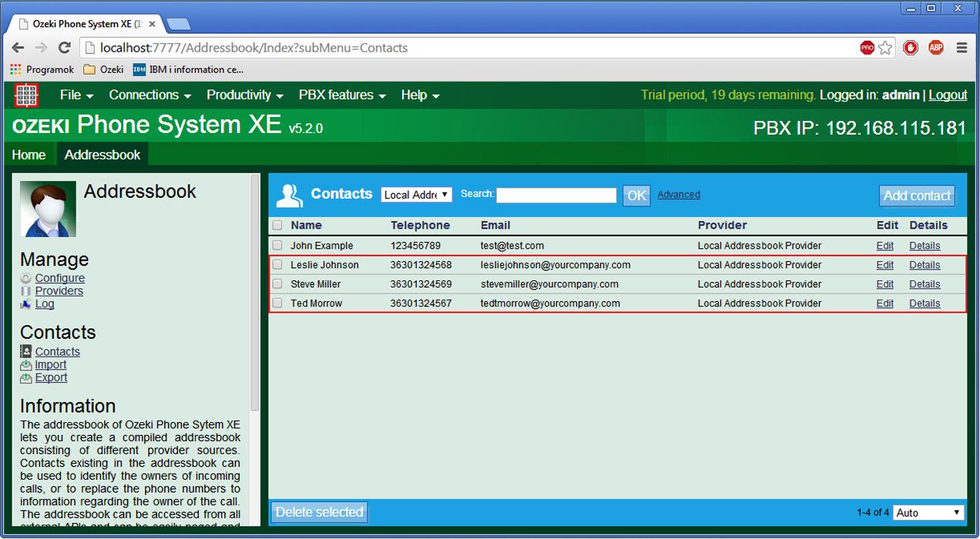Select the Addressbook tab
The width and height of the screenshot is (980, 539).
tap(102, 155)
